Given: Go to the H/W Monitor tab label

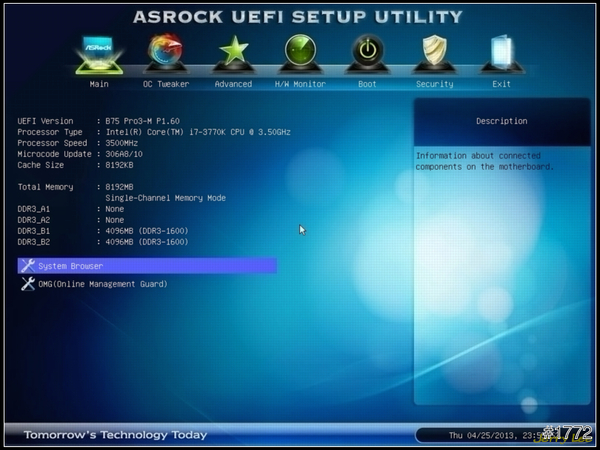Looking at the screenshot, I should 300,84.
